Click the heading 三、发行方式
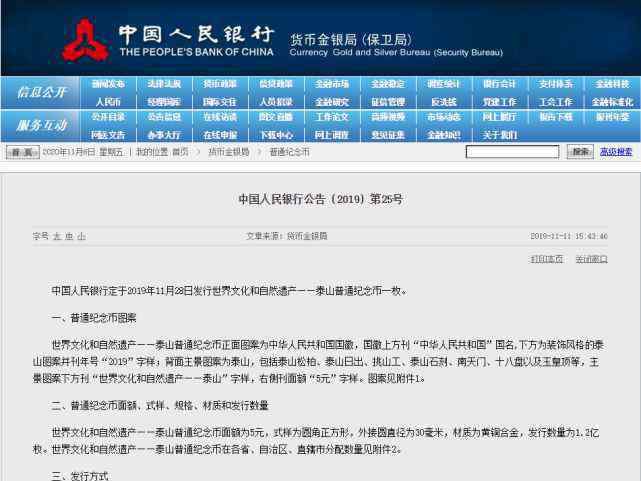Viewport: 641px width, 481px height. click(80, 476)
